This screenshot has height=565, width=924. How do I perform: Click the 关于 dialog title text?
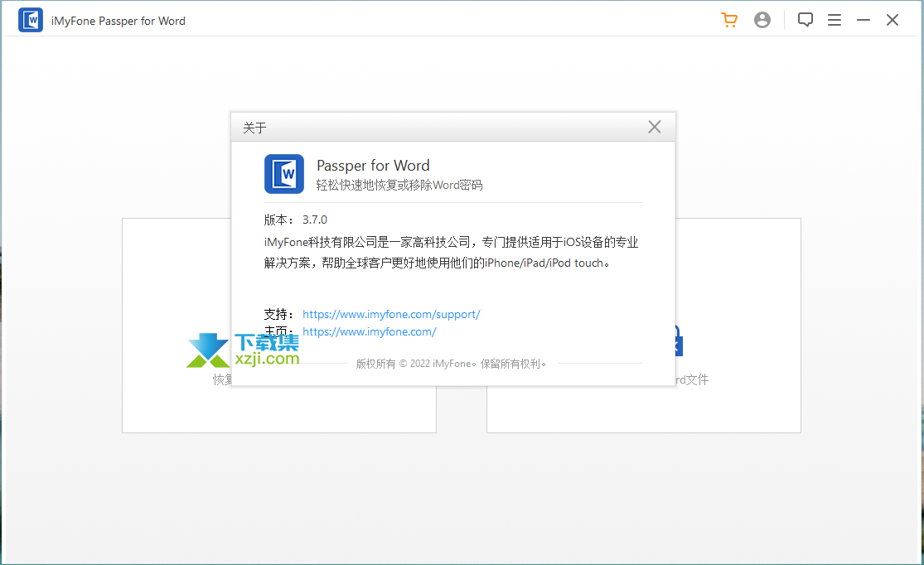coord(254,128)
